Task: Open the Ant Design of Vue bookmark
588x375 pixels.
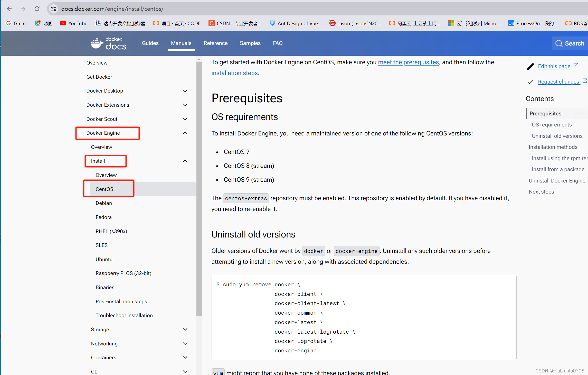Action: click(x=296, y=23)
